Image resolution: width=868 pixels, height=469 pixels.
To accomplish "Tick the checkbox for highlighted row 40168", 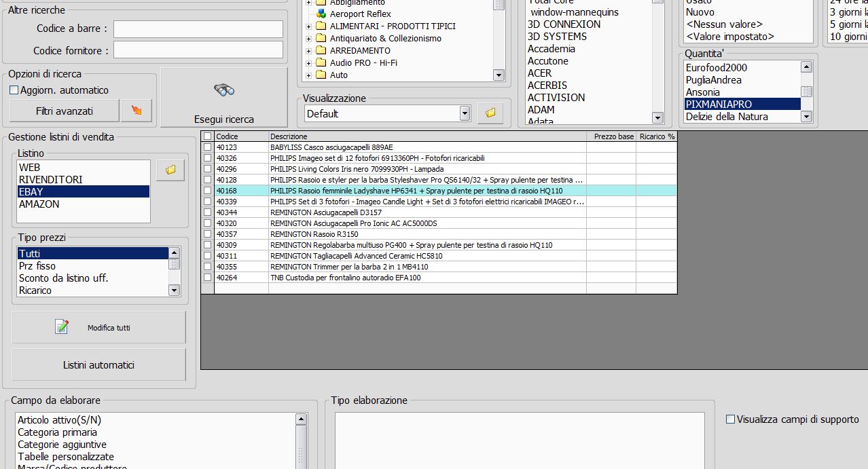I will point(207,191).
